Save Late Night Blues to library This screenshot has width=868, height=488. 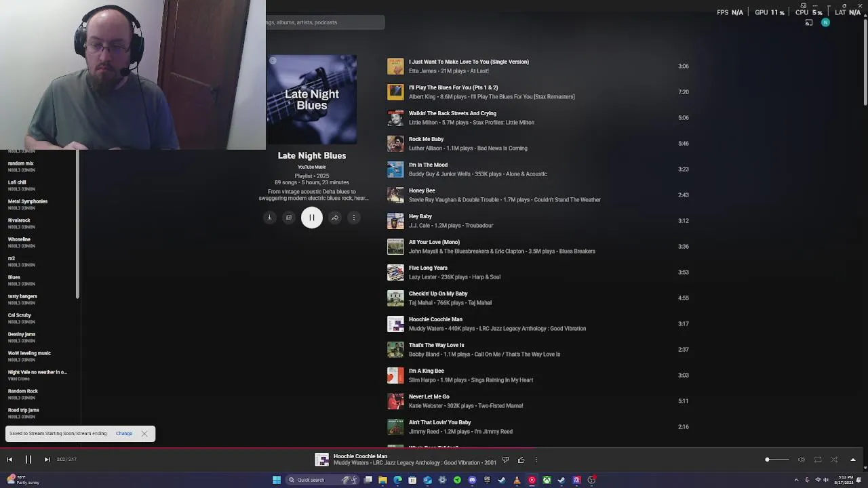pos(289,218)
